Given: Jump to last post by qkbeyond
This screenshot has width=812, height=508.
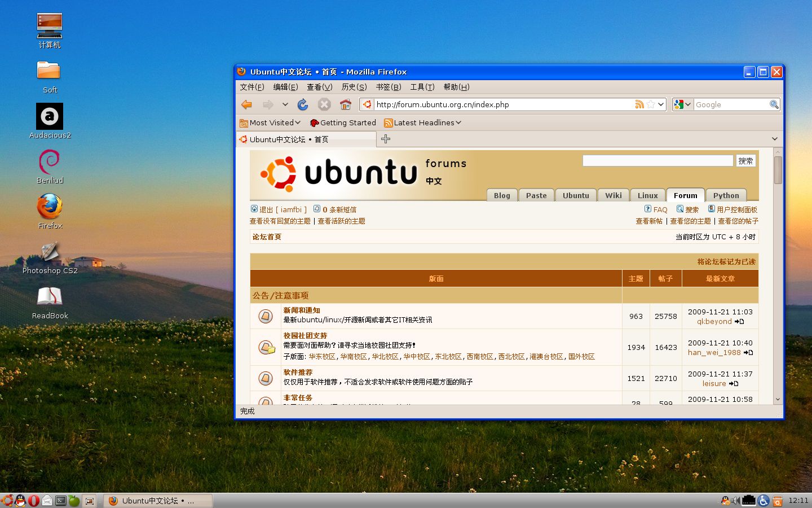Looking at the screenshot, I should tap(739, 322).
